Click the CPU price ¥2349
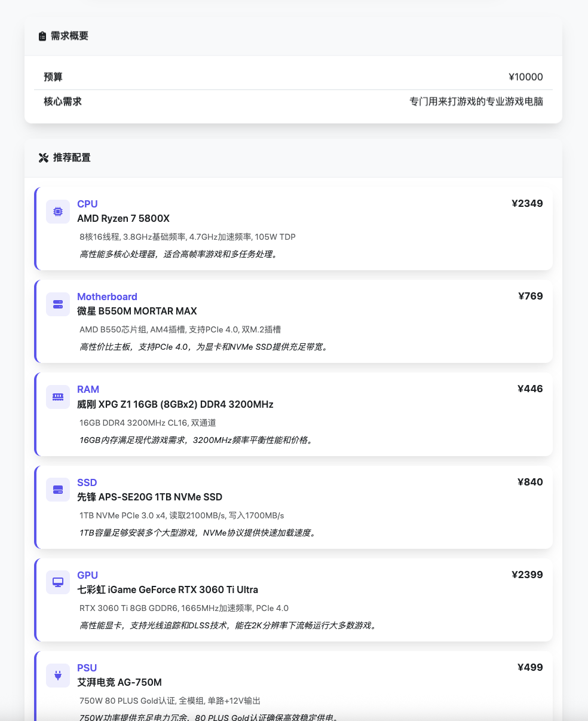The image size is (588, 721). click(x=528, y=204)
